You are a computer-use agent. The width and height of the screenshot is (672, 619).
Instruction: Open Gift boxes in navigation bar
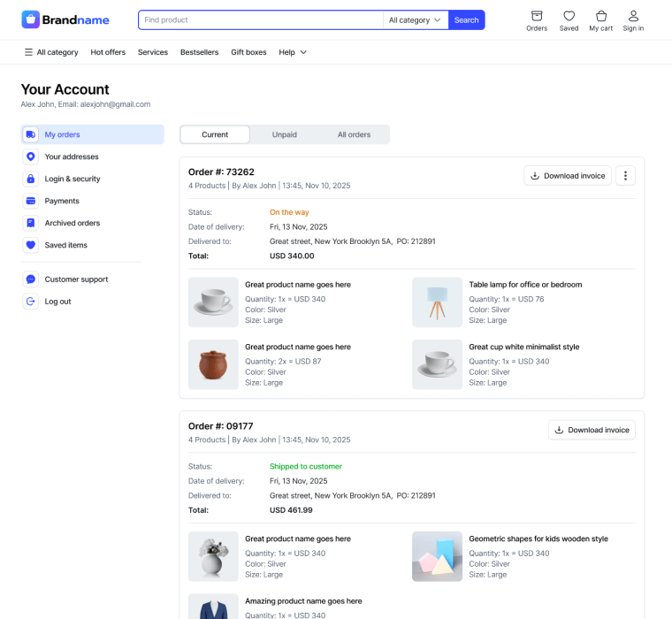click(248, 52)
